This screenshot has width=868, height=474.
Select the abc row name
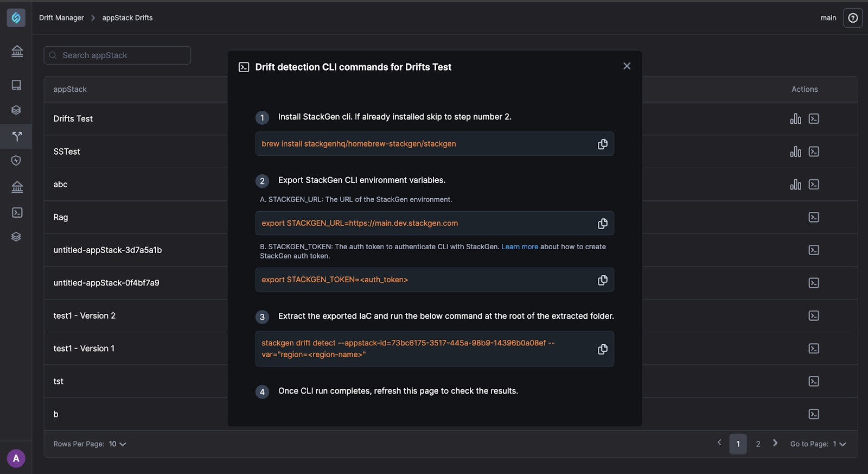(60, 185)
